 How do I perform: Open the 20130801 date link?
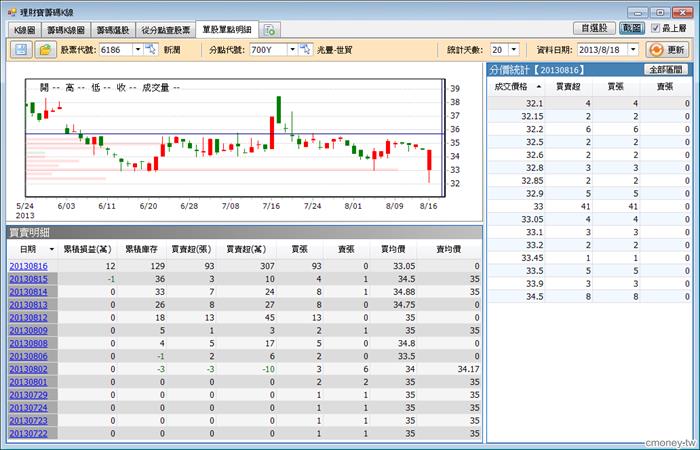pyautogui.click(x=29, y=382)
